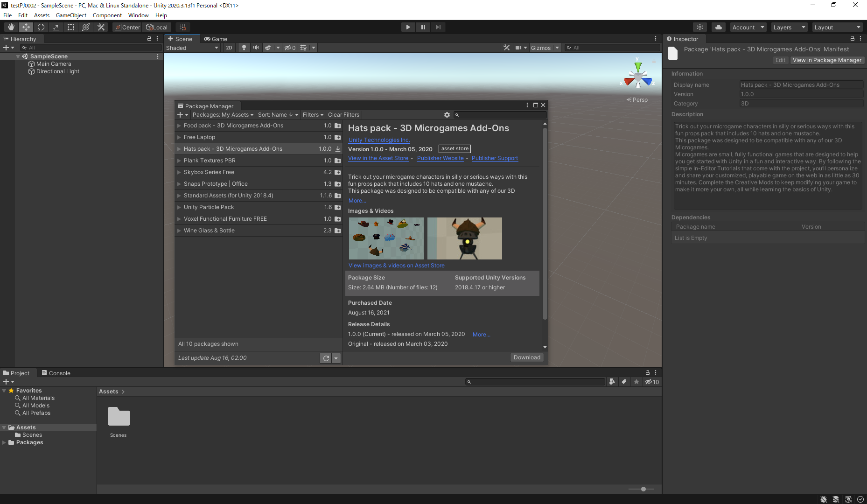
Task: Step one frame forward
Action: point(438,27)
